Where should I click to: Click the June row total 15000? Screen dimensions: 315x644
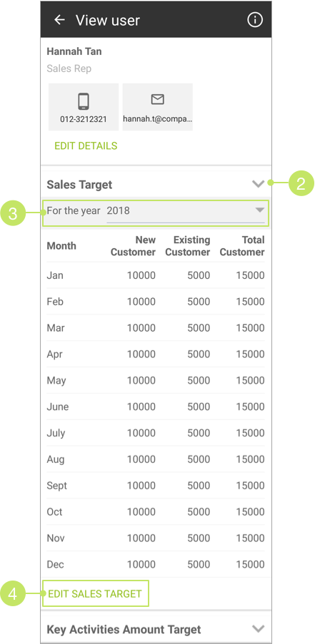coord(250,407)
